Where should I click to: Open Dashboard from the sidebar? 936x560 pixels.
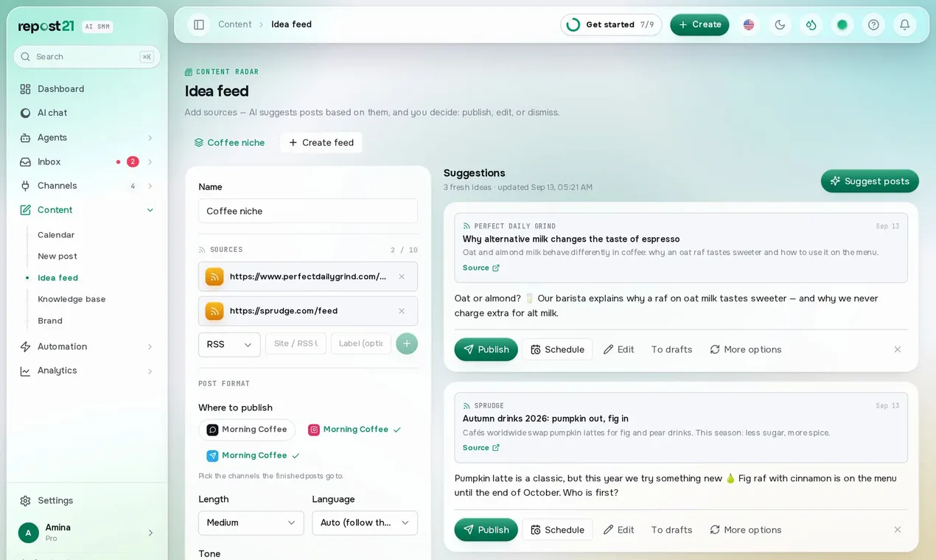(87, 89)
